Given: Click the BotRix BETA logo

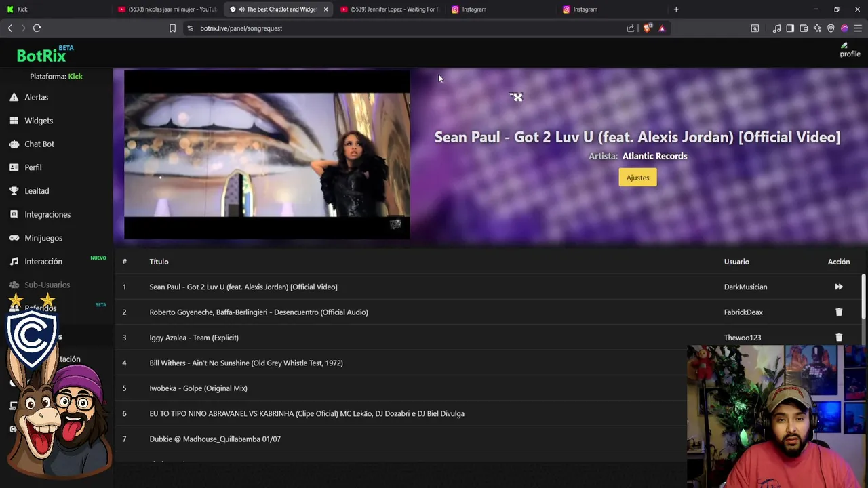Looking at the screenshot, I should [45, 54].
